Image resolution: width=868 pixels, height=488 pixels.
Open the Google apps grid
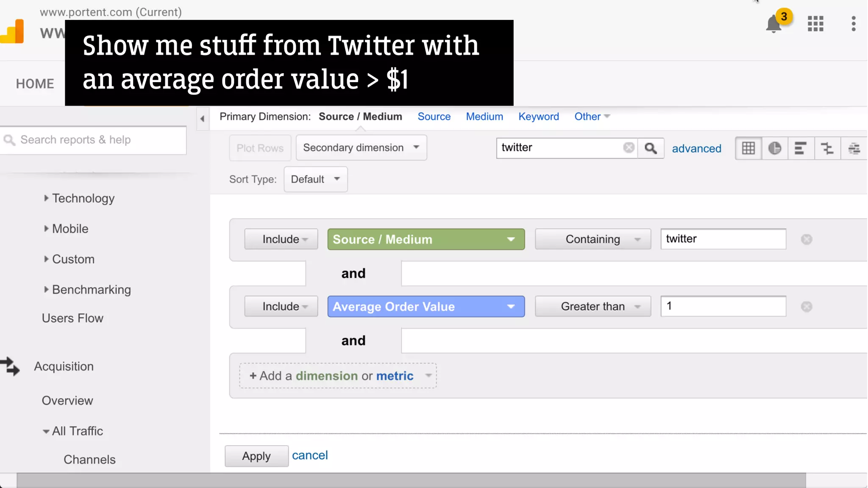point(815,24)
